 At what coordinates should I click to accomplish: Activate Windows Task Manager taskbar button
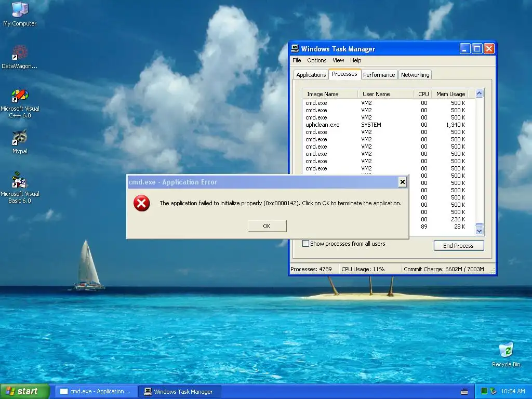pyautogui.click(x=180, y=392)
